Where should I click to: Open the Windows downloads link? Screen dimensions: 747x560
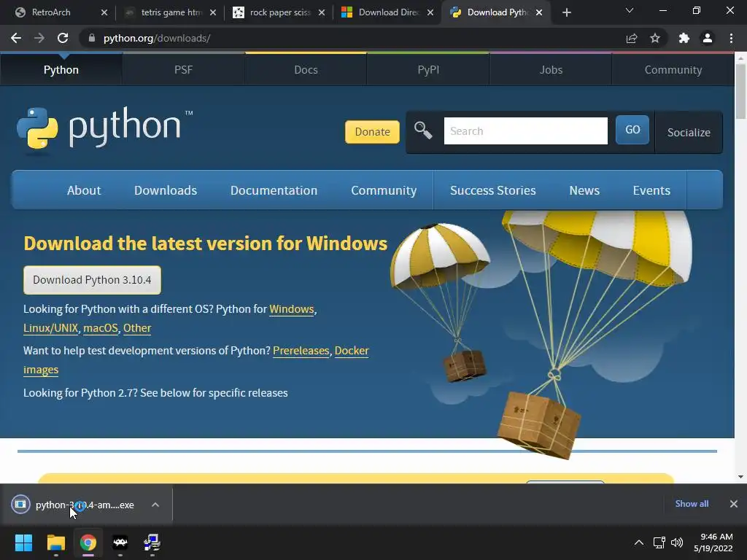[292, 309]
